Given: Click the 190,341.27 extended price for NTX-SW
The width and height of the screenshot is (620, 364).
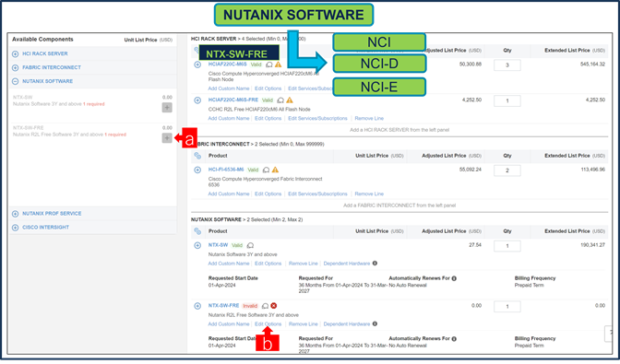Looking at the screenshot, I should pos(592,245).
